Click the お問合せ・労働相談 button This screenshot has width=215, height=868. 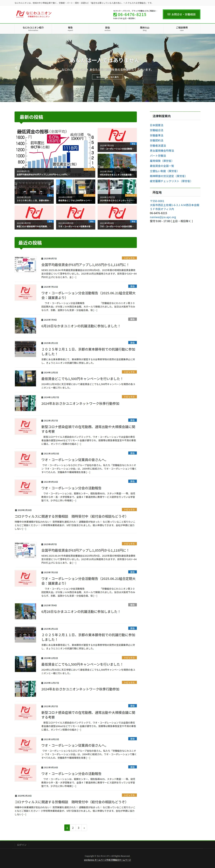coord(182,15)
